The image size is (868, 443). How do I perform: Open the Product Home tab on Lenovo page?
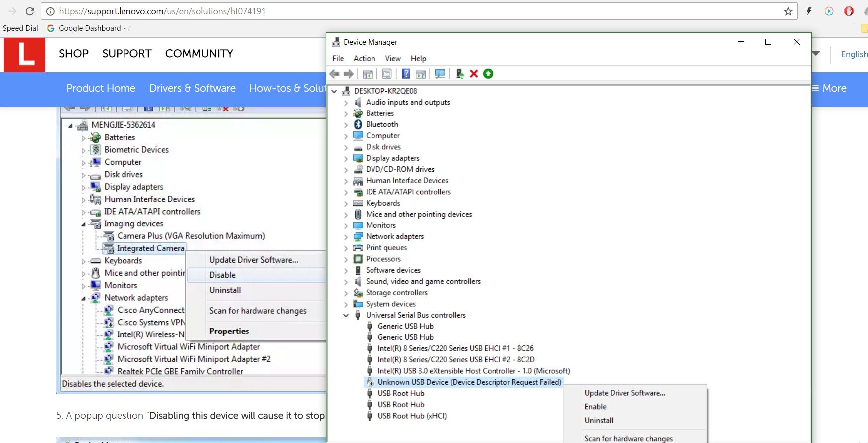(x=101, y=88)
